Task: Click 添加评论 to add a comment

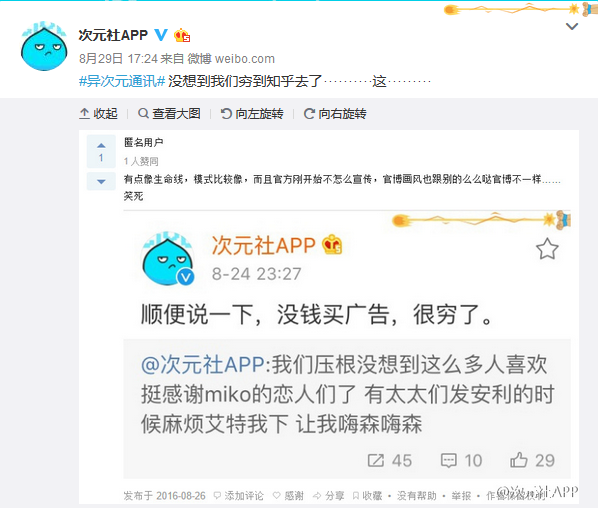Action: tap(239, 496)
